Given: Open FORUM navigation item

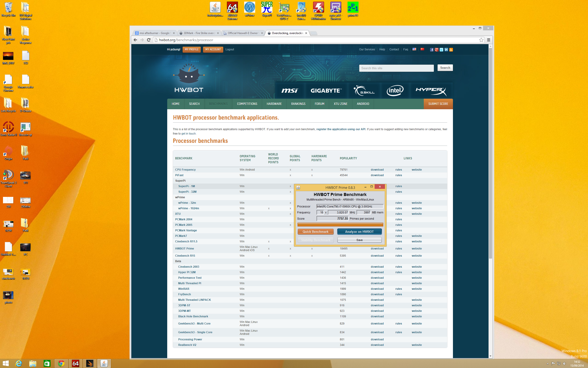Looking at the screenshot, I should pyautogui.click(x=319, y=104).
